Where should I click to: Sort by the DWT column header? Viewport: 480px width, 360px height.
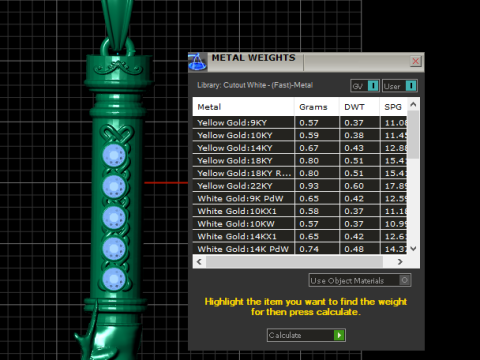click(359, 107)
